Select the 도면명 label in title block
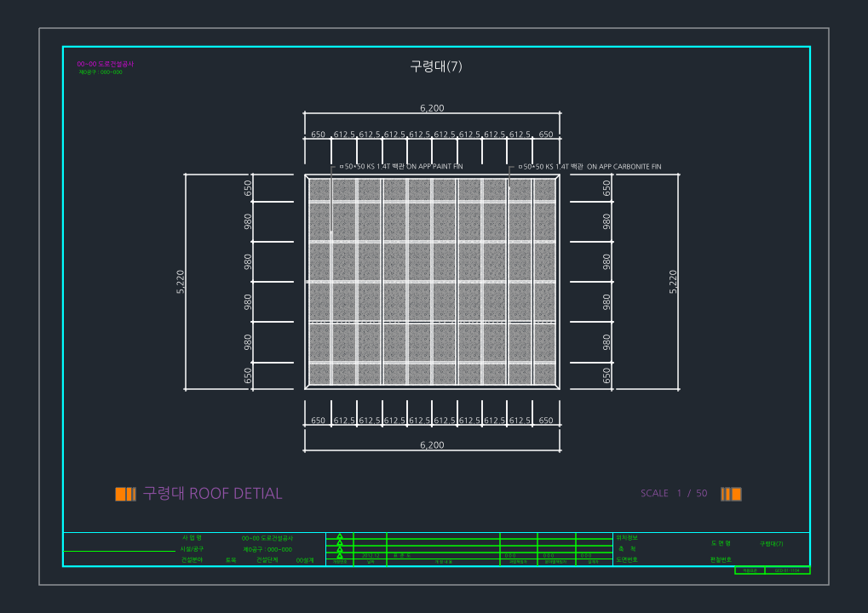The width and height of the screenshot is (868, 613). click(x=721, y=543)
